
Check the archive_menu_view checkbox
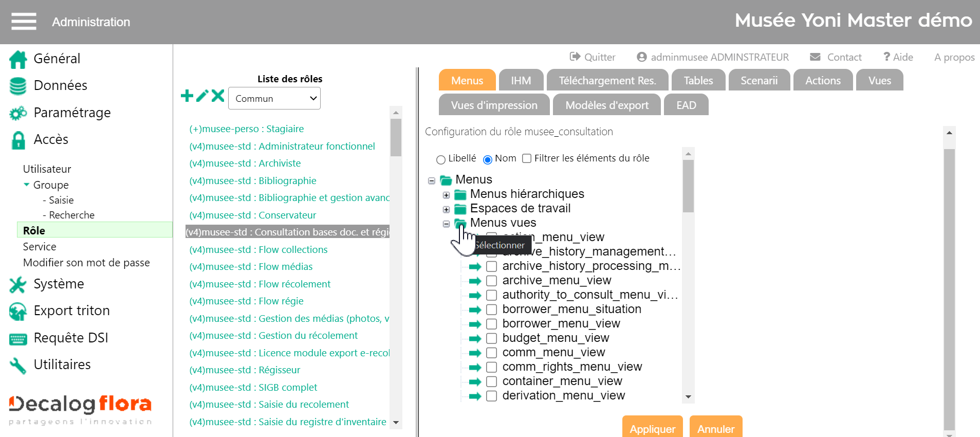click(x=491, y=281)
